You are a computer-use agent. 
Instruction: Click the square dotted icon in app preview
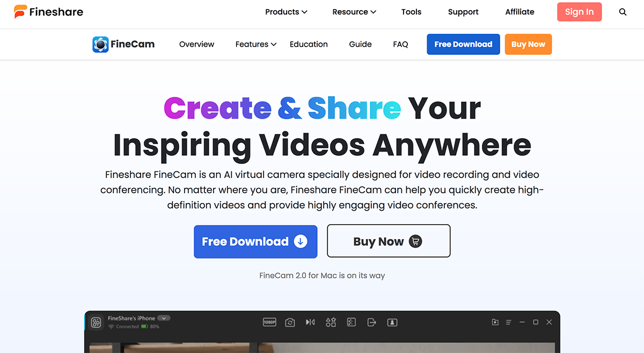tap(351, 322)
